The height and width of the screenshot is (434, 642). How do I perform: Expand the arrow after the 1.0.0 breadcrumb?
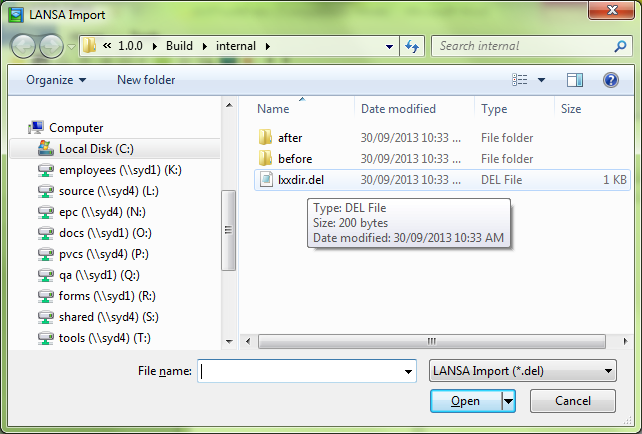154,46
